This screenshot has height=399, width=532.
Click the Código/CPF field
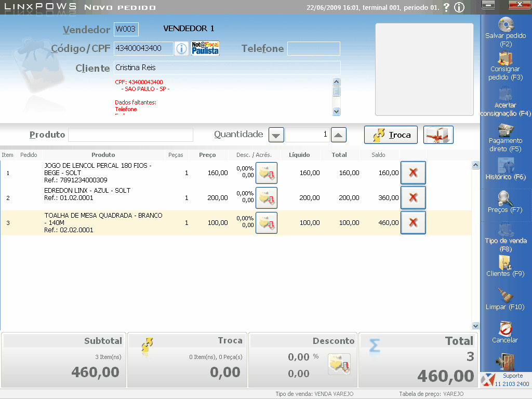[x=143, y=48]
